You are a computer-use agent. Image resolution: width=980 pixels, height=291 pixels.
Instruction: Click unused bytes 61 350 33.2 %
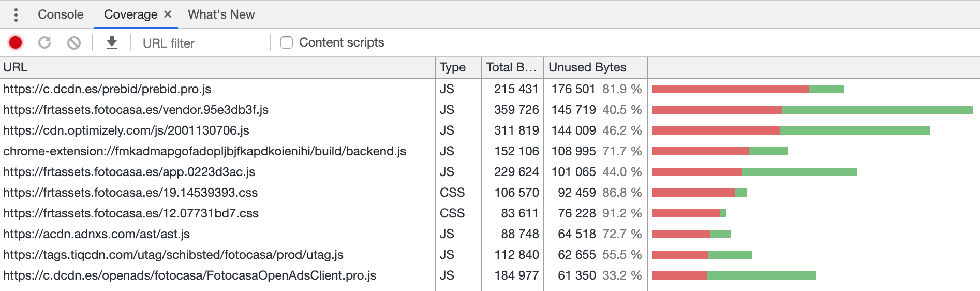point(600,275)
